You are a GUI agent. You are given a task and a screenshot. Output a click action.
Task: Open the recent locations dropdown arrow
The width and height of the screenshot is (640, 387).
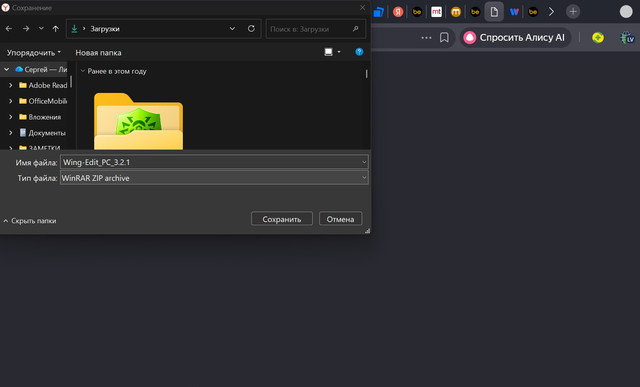tap(41, 29)
